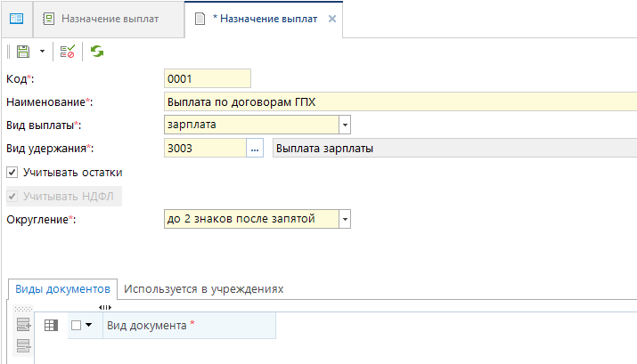
Task: Click the Вид удержания label
Action: point(50,149)
